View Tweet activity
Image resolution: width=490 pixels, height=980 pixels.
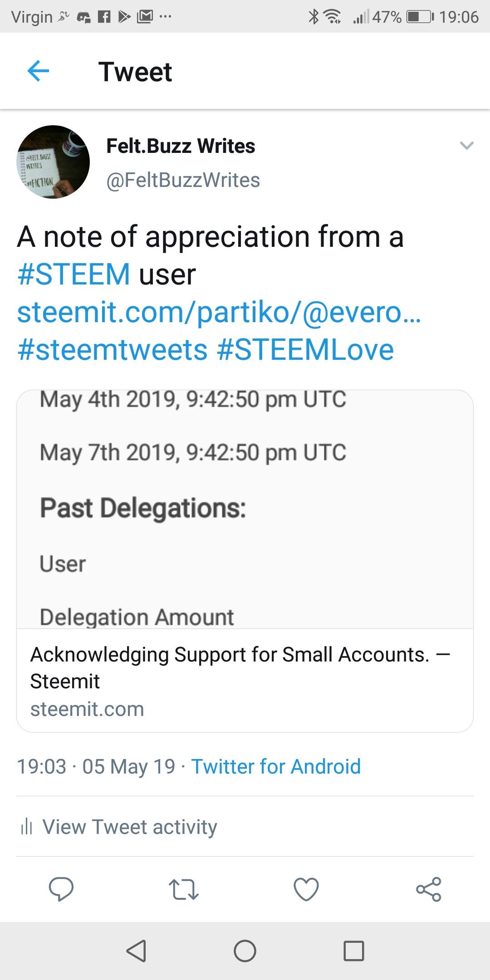click(x=130, y=827)
